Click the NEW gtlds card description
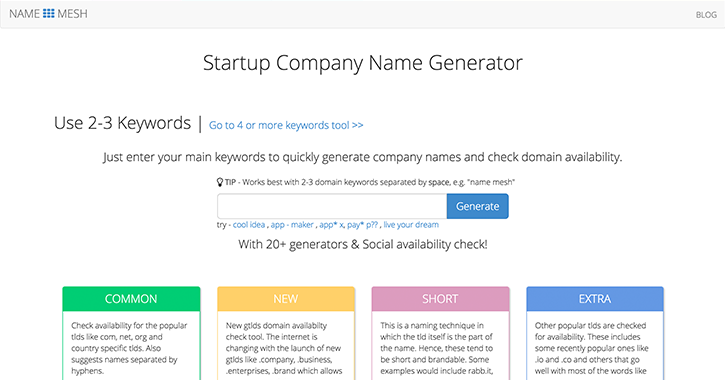Image resolution: width=725 pixels, height=380 pixels. click(284, 348)
